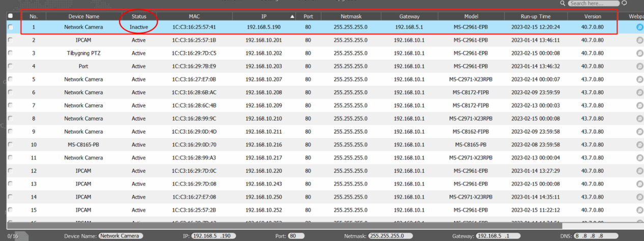This screenshot has height=241, width=644.
Task: Open webpage icon for device No. 7
Action: (640, 105)
